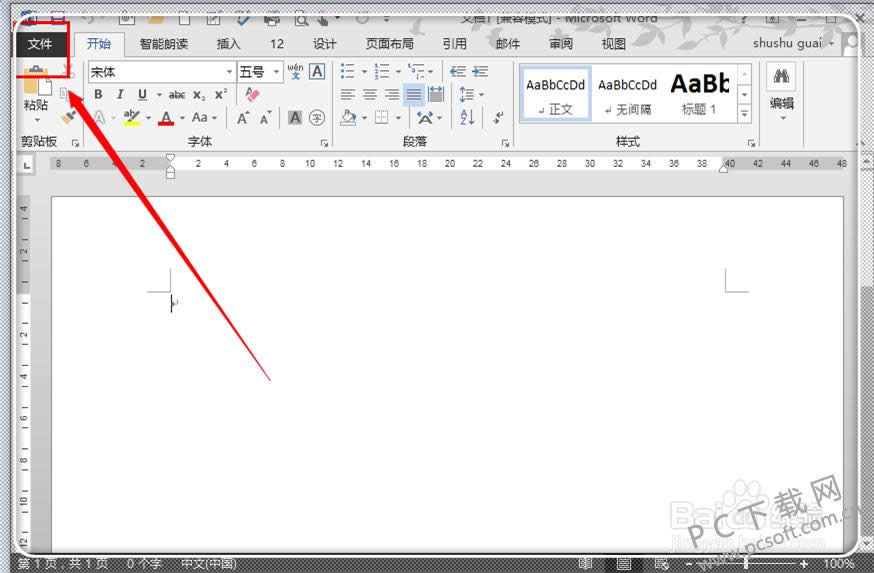874x573 pixels.
Task: Click the ruler tab selector L button
Action: tap(26, 165)
